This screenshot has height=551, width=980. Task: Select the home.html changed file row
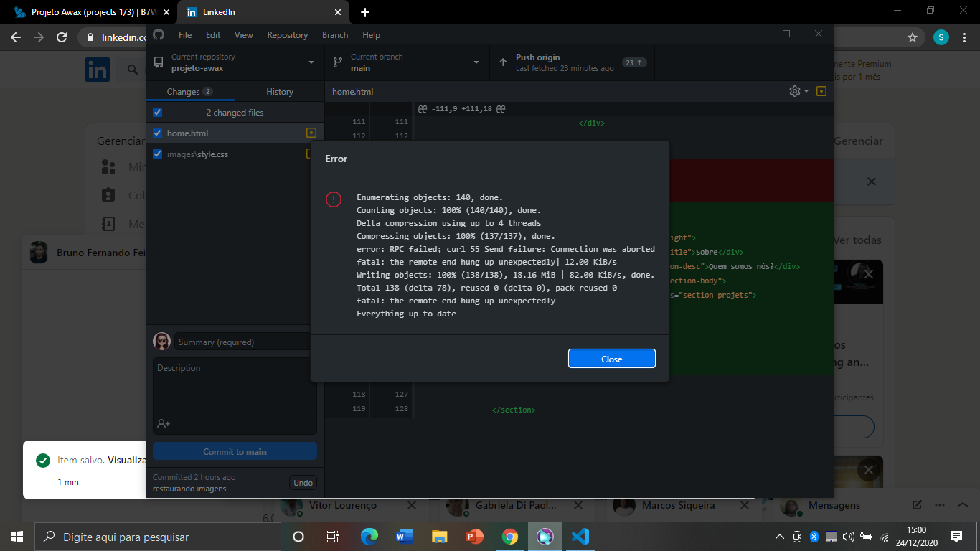(x=235, y=133)
